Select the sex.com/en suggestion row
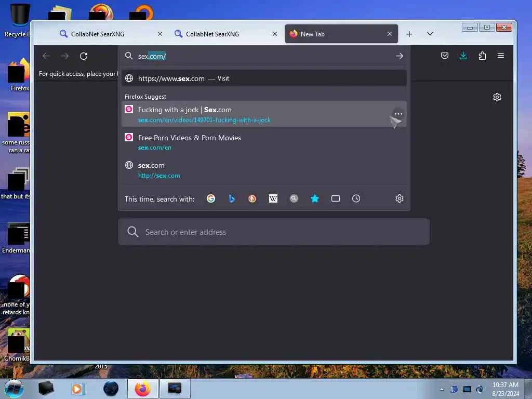 pyautogui.click(x=264, y=142)
